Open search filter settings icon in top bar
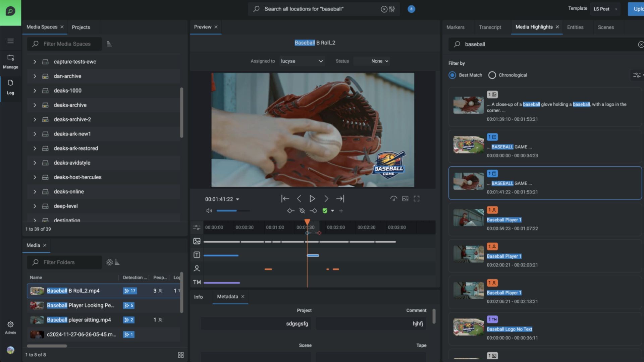This screenshot has width=644, height=362. (392, 9)
